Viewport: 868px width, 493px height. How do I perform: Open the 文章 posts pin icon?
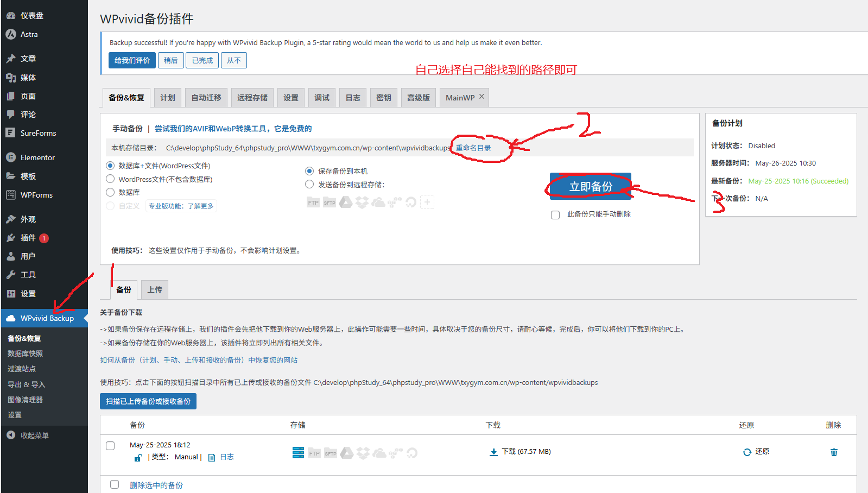pos(11,59)
